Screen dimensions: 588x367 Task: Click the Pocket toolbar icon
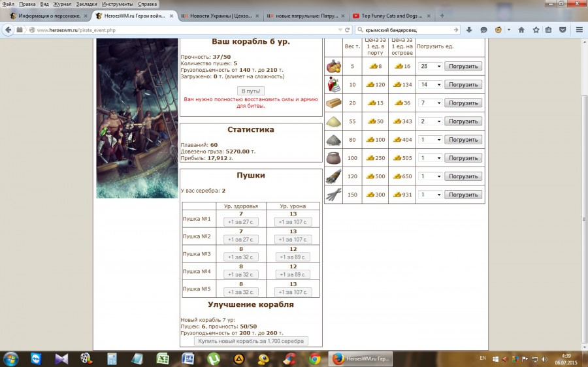563,30
